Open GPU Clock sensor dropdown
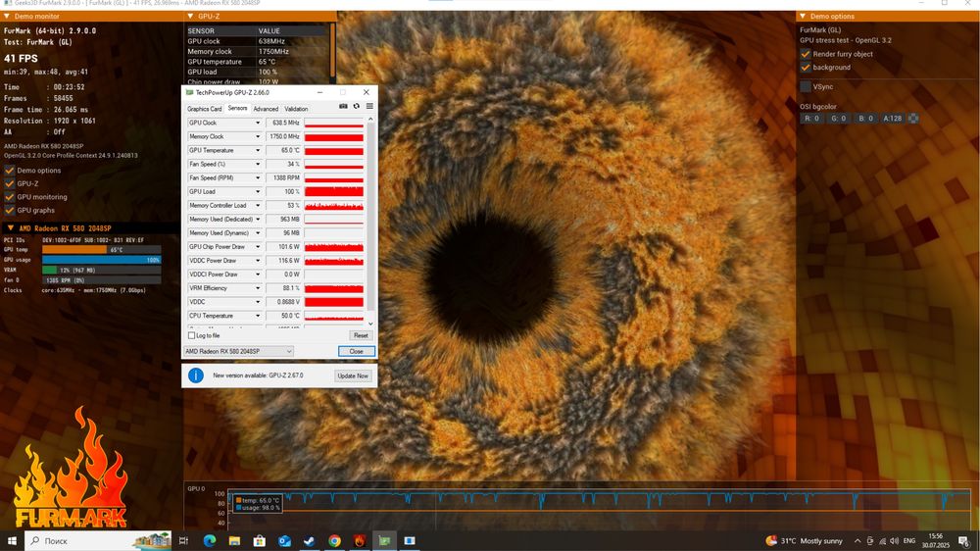Image resolution: width=980 pixels, height=551 pixels. tap(258, 123)
